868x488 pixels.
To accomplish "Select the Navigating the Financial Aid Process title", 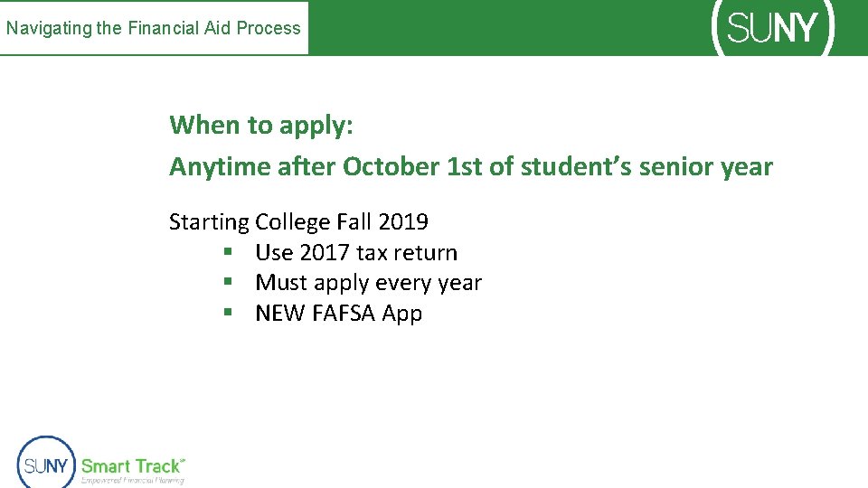I will tap(154, 28).
